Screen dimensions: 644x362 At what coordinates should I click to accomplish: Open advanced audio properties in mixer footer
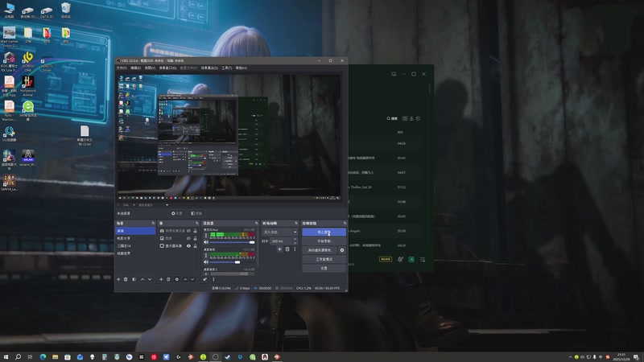pyautogui.click(x=205, y=279)
